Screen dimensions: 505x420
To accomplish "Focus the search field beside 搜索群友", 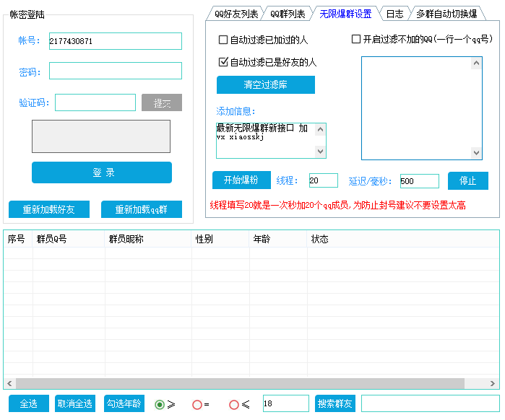I will pyautogui.click(x=431, y=403).
